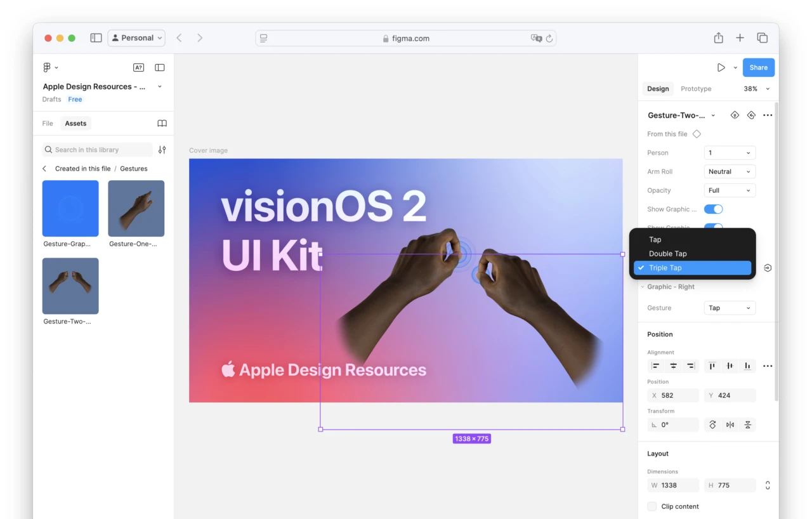Toggle the first Show Graphic switch

(714, 209)
